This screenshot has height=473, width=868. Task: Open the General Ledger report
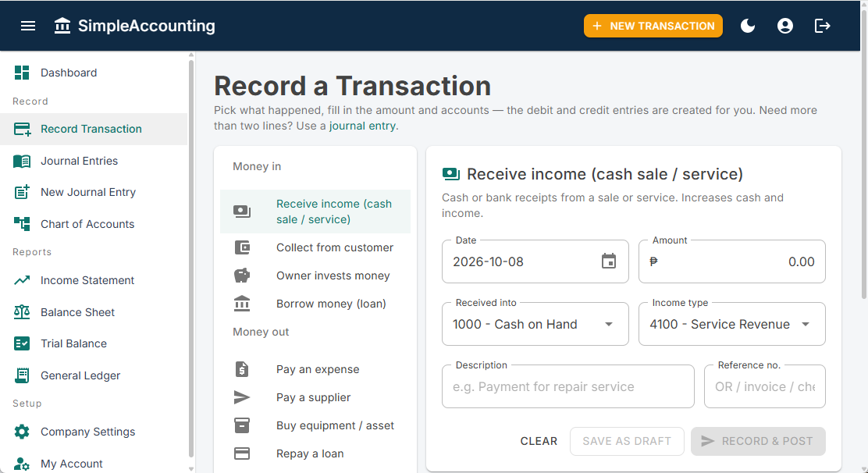(94, 375)
